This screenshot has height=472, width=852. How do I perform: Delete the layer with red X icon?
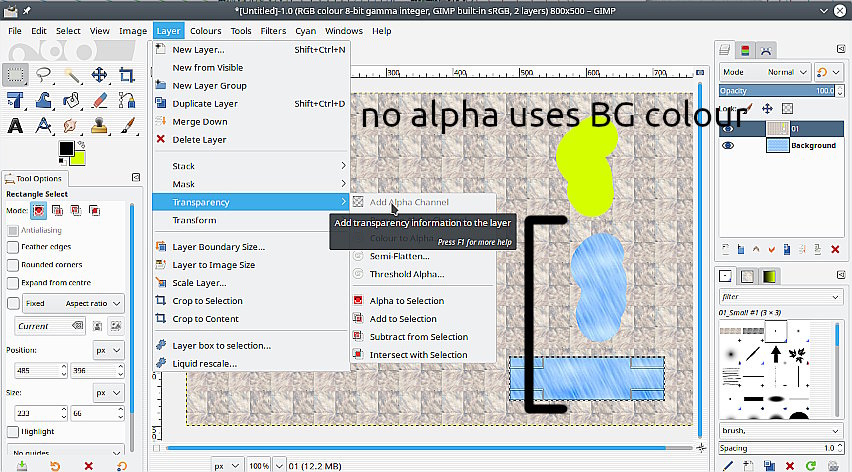click(835, 249)
